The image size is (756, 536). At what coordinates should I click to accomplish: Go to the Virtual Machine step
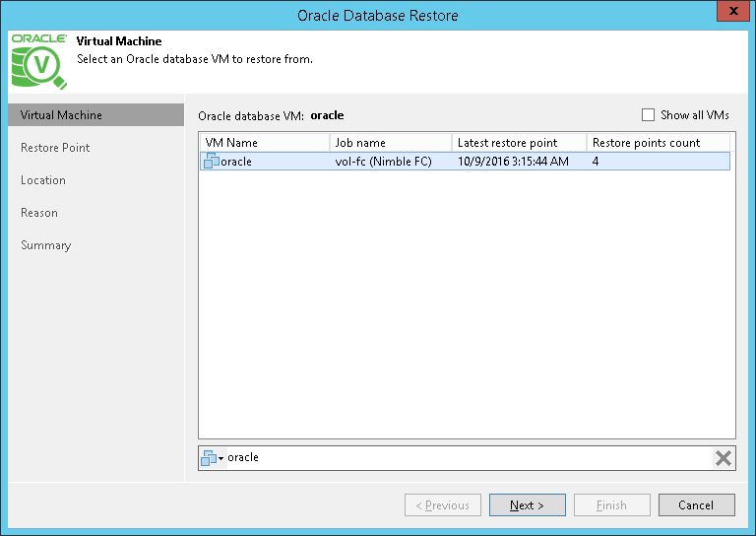(x=95, y=115)
